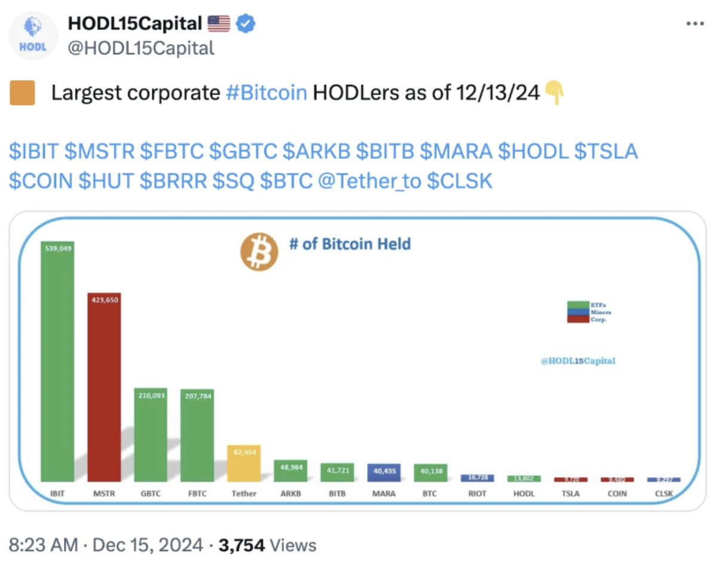Click the @HODL15Capital handle under name

pos(140,48)
